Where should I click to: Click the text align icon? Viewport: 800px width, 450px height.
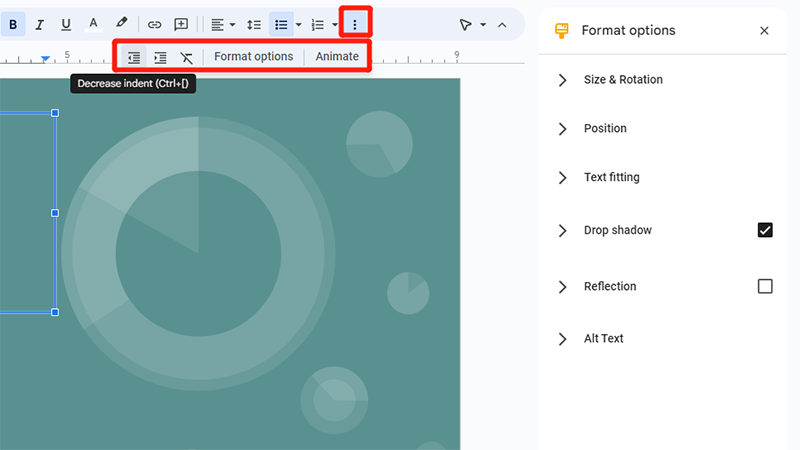[x=217, y=24]
